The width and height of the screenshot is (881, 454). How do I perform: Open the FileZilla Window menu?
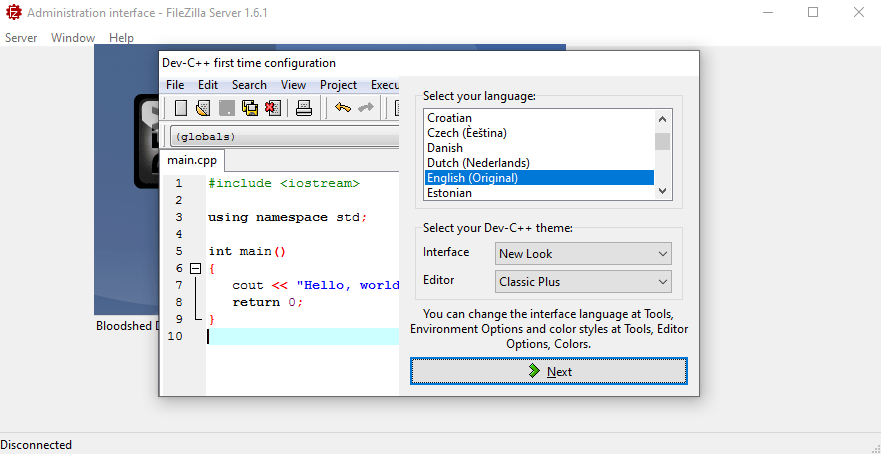point(72,38)
